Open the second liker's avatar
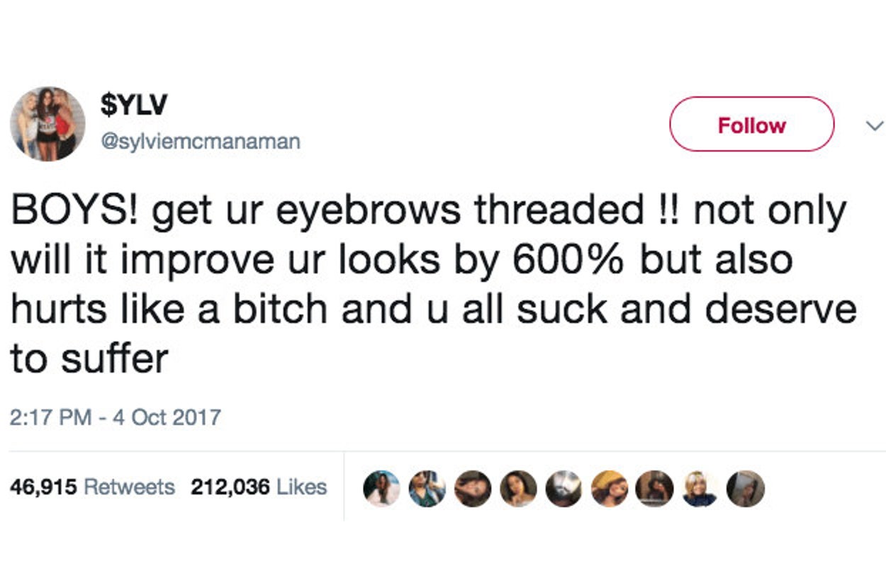This screenshot has height=588, width=886. tap(427, 488)
